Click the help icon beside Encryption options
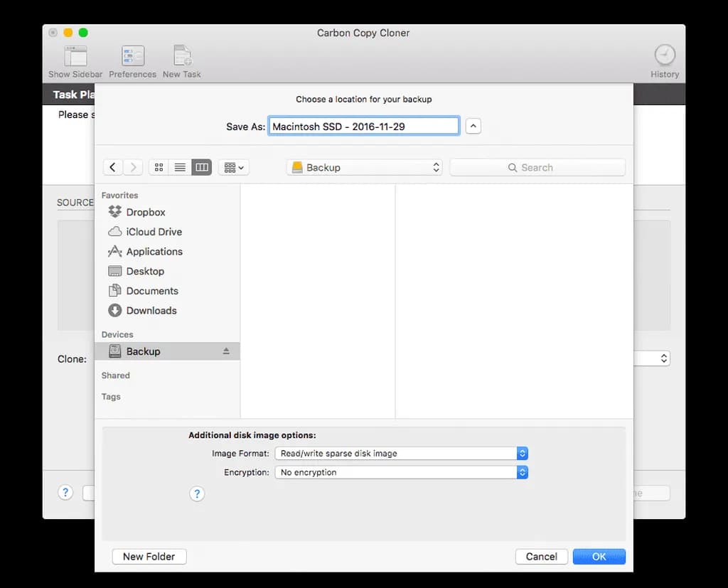The image size is (728, 588). 198,493
